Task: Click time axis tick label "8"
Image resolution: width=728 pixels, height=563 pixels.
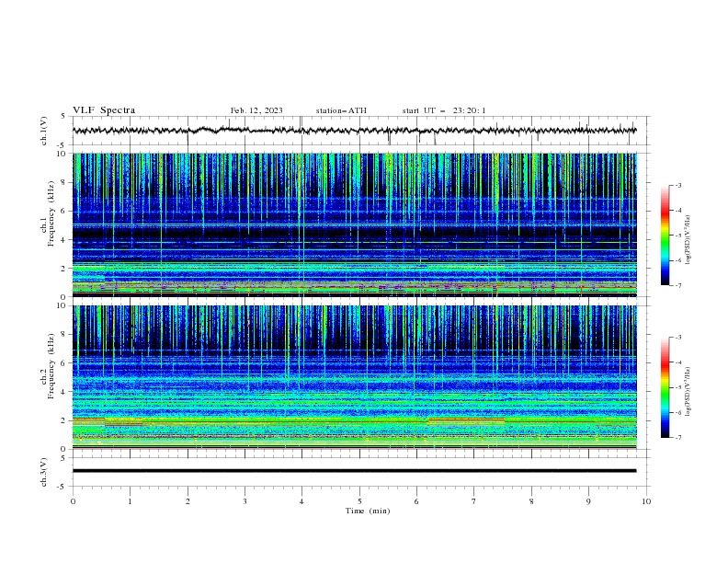Action: (531, 501)
